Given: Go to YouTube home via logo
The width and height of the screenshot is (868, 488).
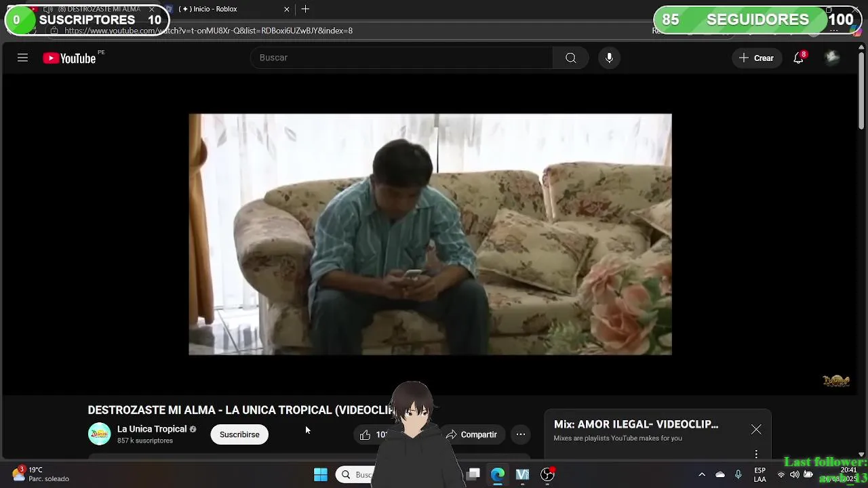Looking at the screenshot, I should tap(69, 58).
